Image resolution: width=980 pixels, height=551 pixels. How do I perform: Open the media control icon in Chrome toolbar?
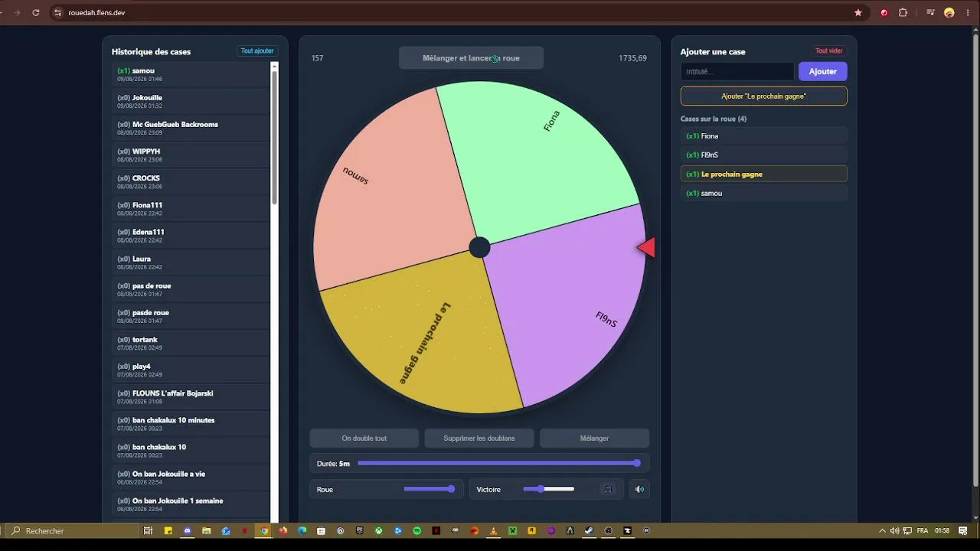point(931,12)
